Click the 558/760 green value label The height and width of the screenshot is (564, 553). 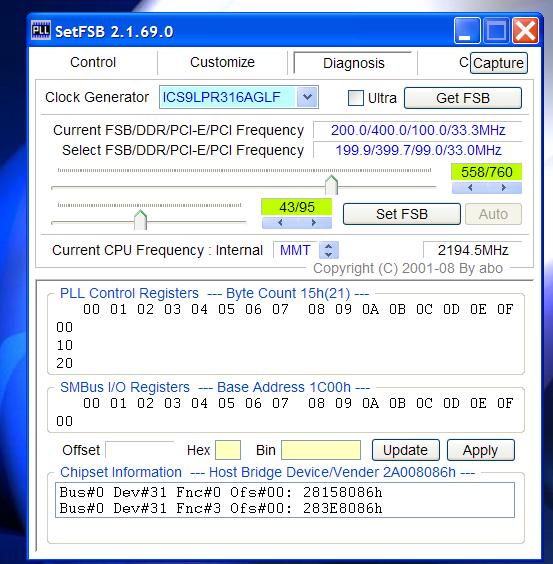487,172
